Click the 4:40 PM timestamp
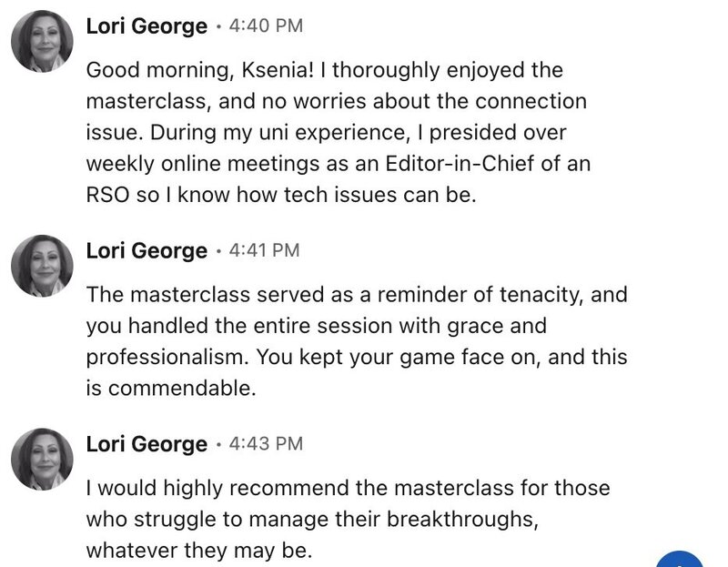The width and height of the screenshot is (728, 567). [x=266, y=25]
